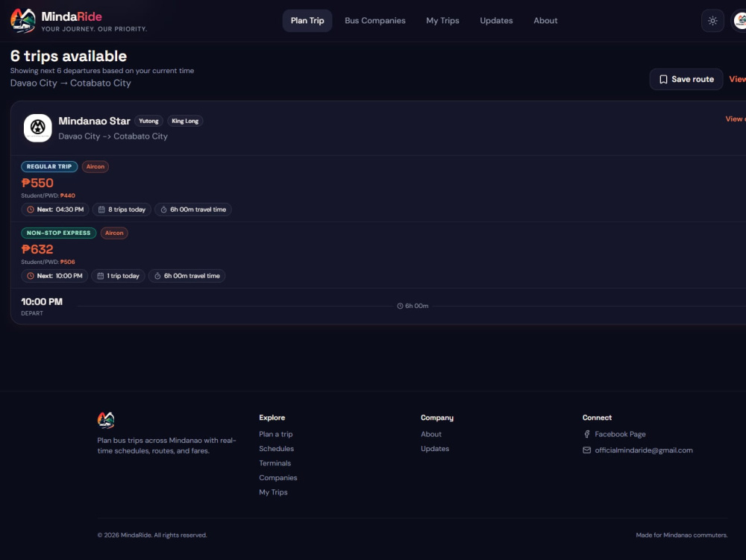746x560 pixels.
Task: Open My Trips in navigation
Action: pyautogui.click(x=442, y=20)
